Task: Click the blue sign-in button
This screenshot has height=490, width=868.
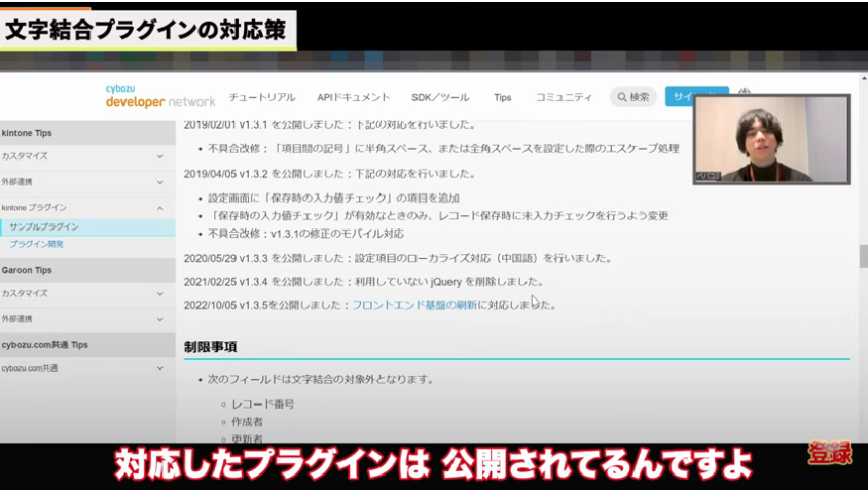Action: coord(680,96)
